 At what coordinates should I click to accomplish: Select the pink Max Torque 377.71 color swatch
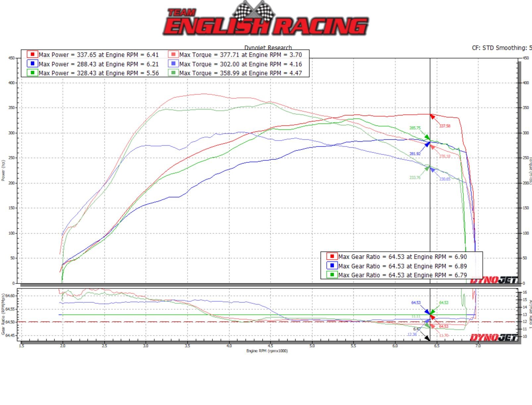pos(173,55)
